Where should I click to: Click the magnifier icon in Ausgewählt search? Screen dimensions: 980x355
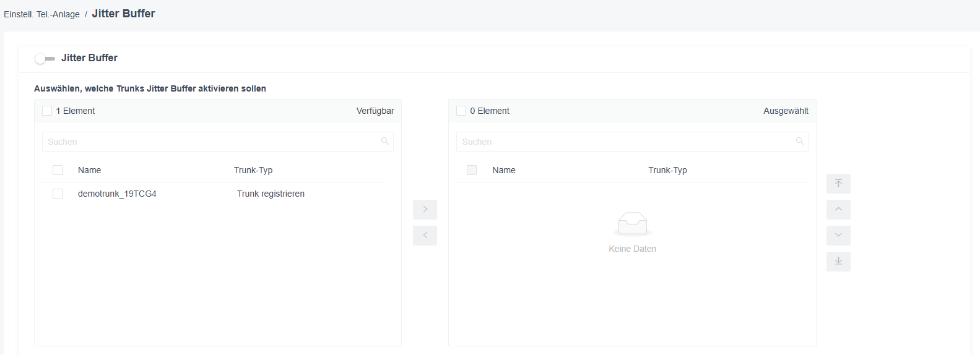click(799, 141)
